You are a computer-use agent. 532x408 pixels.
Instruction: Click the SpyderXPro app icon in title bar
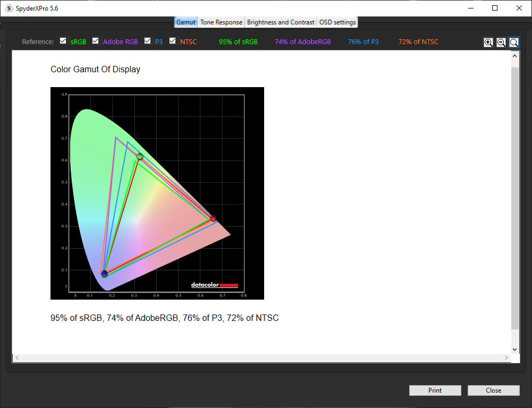pos(9,8)
